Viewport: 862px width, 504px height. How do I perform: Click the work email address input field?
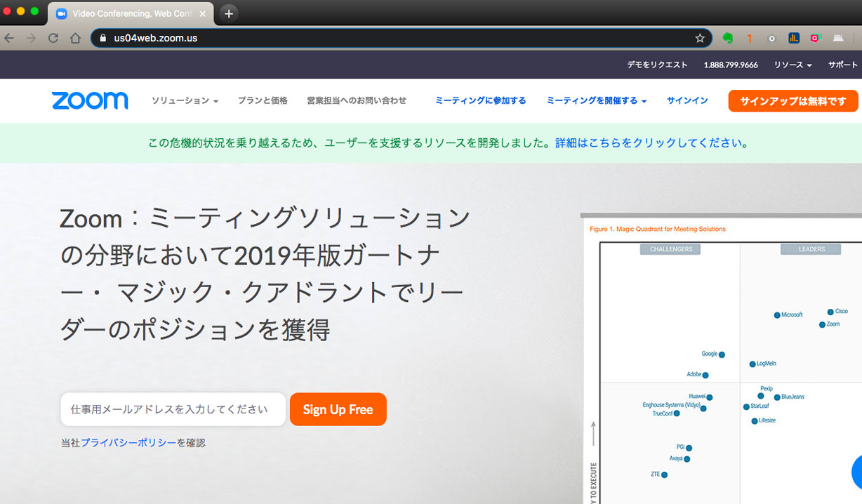[173, 409]
